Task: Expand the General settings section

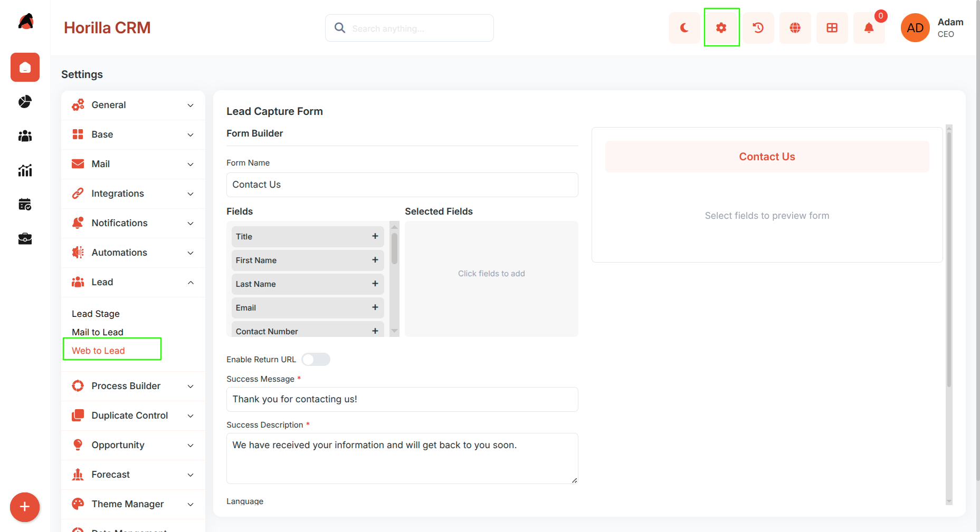Action: (133, 105)
